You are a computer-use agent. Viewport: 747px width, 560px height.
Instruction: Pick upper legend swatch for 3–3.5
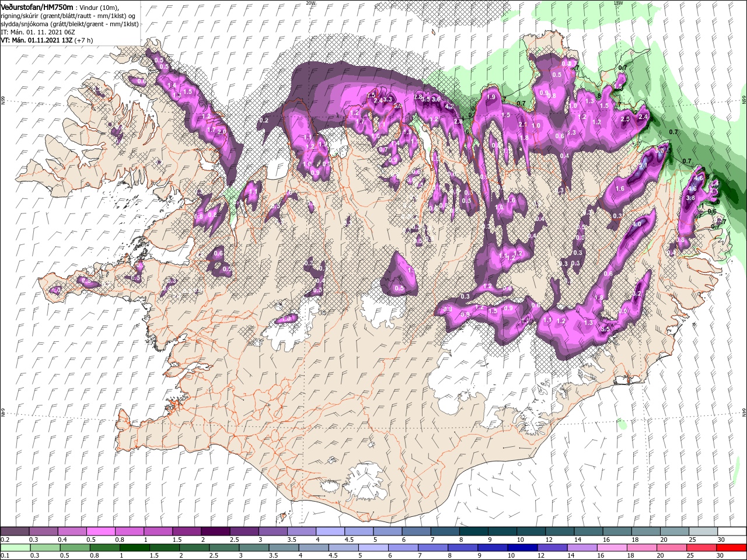[273, 531]
